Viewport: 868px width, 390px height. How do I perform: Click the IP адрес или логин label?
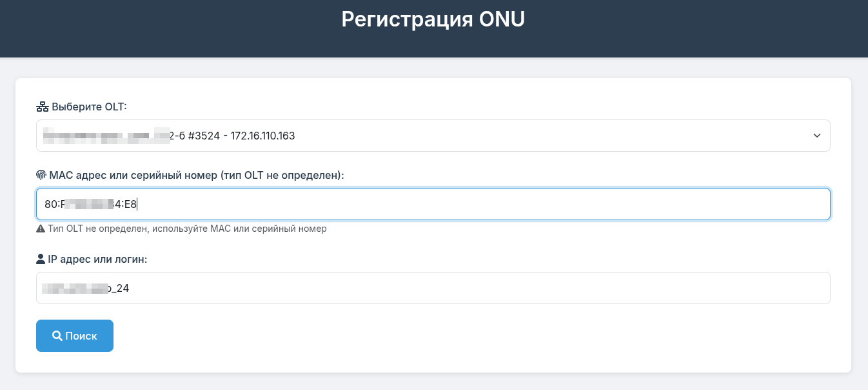click(98, 259)
